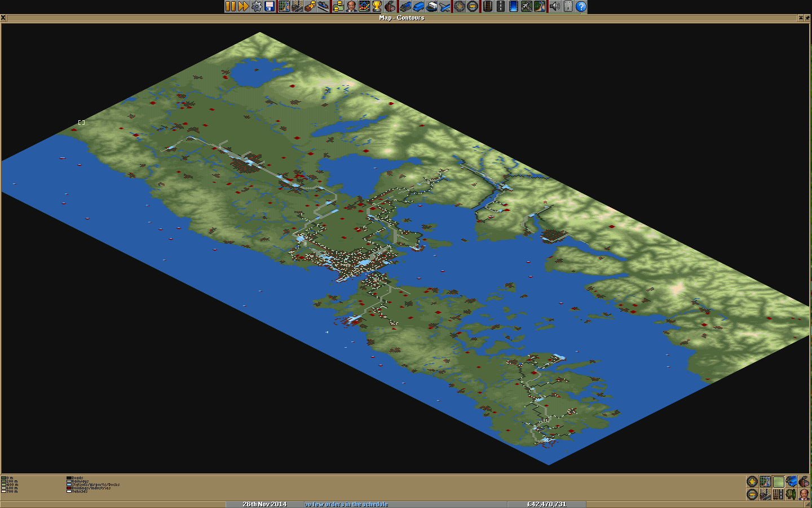This screenshot has width=812, height=508.
Task: Click the 700 m legend color swatch
Action: (3, 492)
